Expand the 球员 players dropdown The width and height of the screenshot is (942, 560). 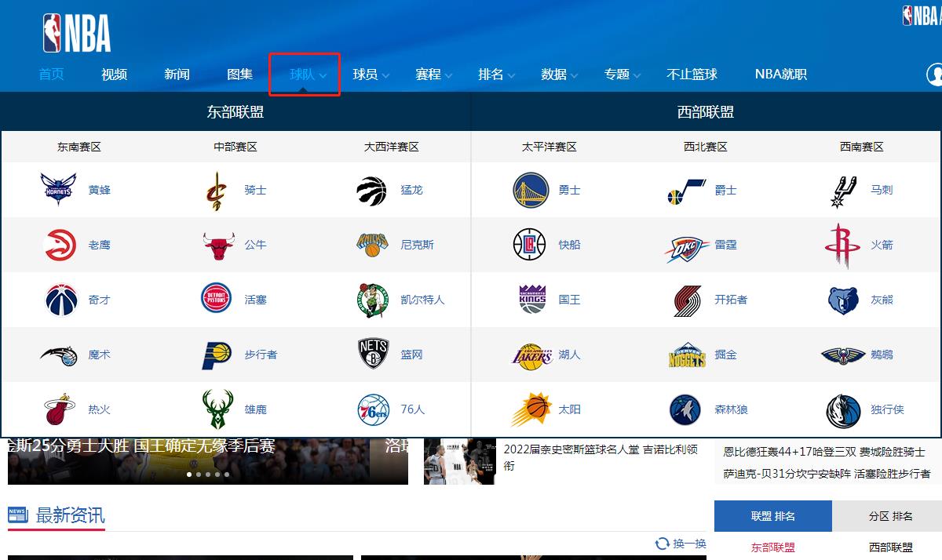371,75
